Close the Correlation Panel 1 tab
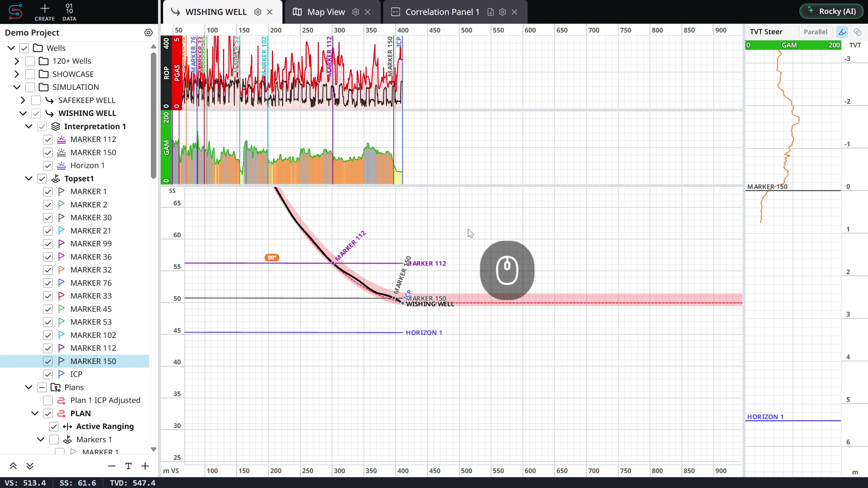The image size is (868, 488). tap(515, 12)
